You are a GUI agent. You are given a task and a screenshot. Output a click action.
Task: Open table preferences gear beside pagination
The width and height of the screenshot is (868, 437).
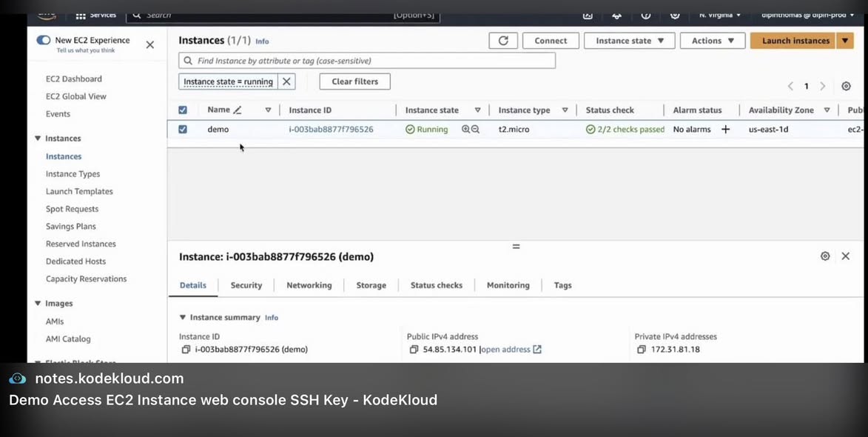tap(846, 86)
